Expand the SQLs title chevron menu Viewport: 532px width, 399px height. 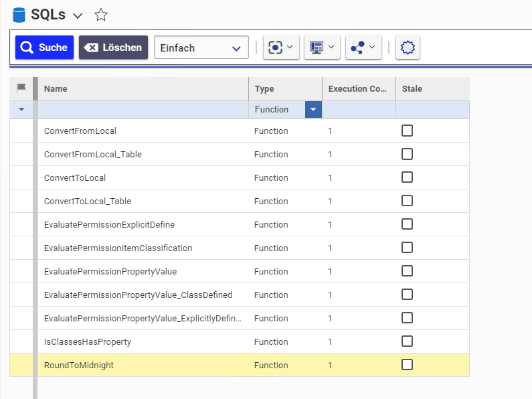(x=78, y=15)
